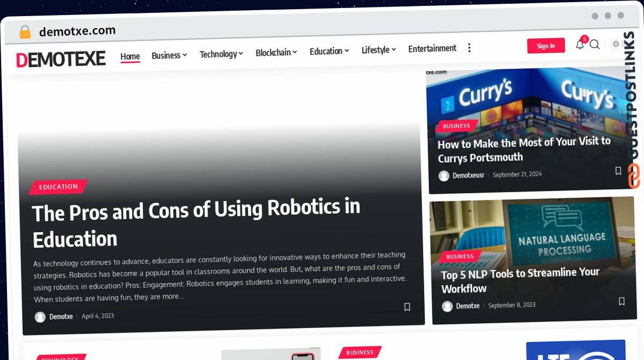Click the Sign In button
Image resolution: width=644 pixels, height=360 pixels.
pos(546,46)
